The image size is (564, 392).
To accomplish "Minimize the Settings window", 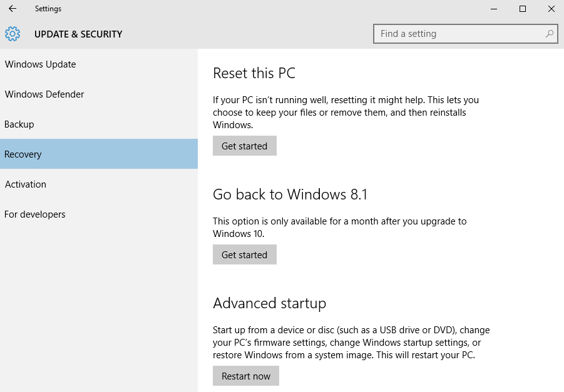I will coord(494,9).
